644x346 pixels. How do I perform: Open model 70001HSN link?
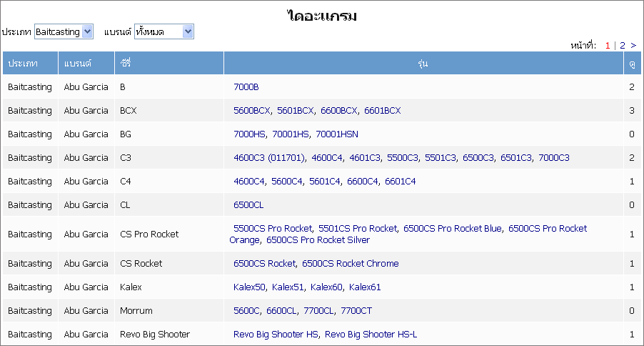tap(337, 134)
